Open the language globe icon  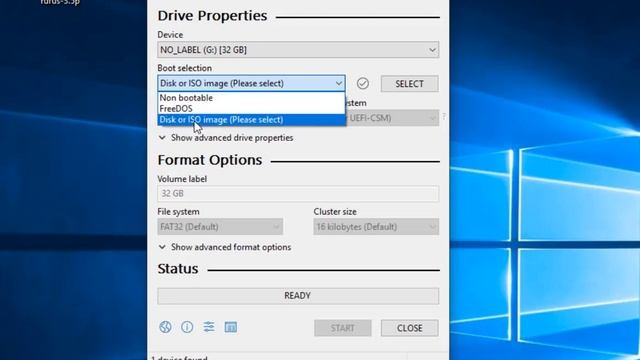165,327
